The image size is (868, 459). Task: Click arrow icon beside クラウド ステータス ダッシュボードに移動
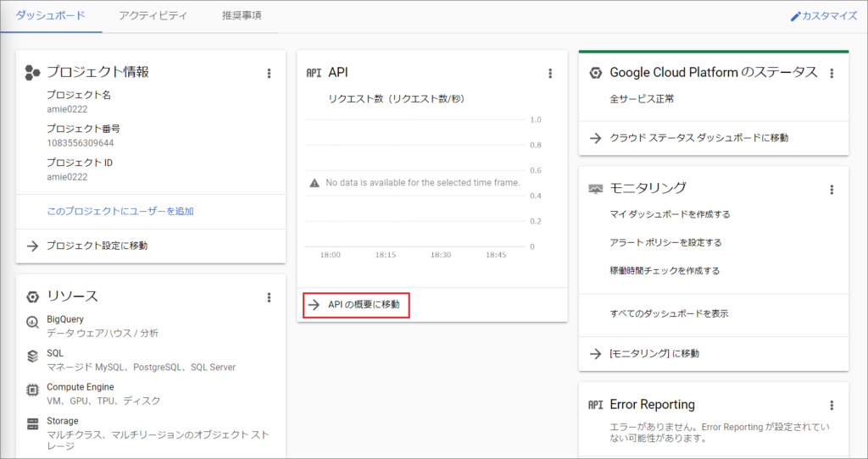(595, 138)
